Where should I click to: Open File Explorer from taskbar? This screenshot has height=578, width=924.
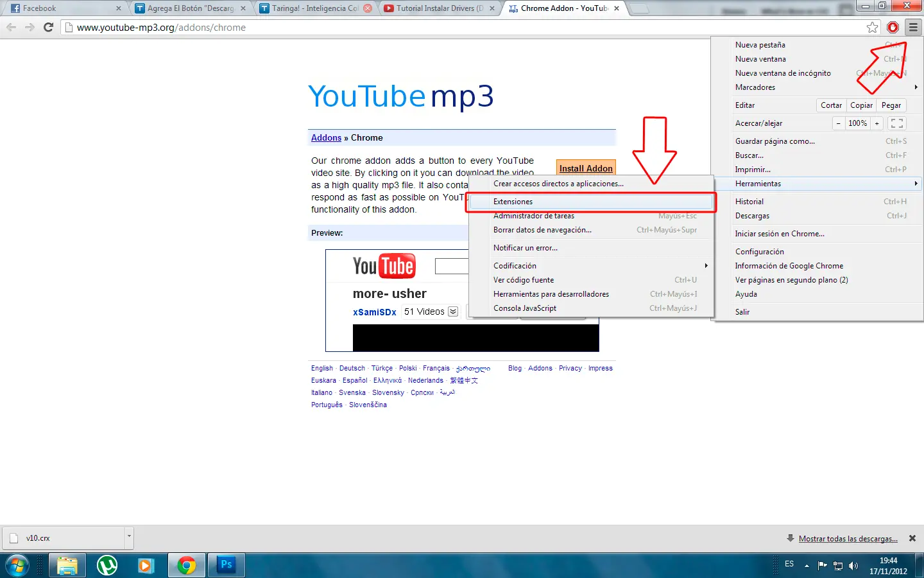click(67, 566)
